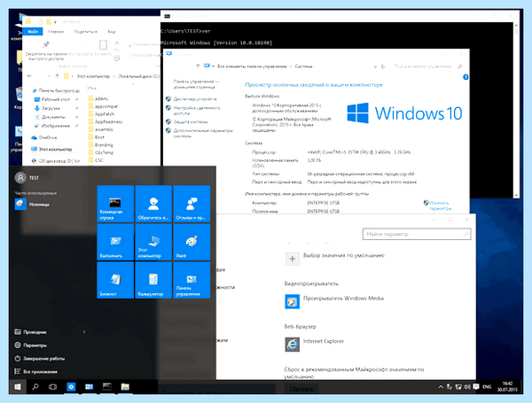Open Task View from the taskbar

point(52,387)
